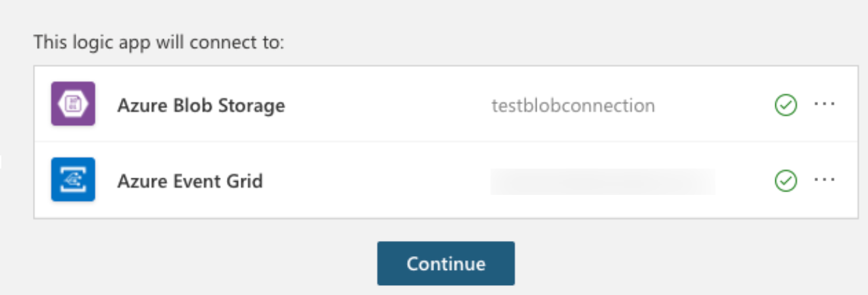Click the "This logic app will connect to" heading
The width and height of the screenshot is (868, 295).
pos(158,43)
